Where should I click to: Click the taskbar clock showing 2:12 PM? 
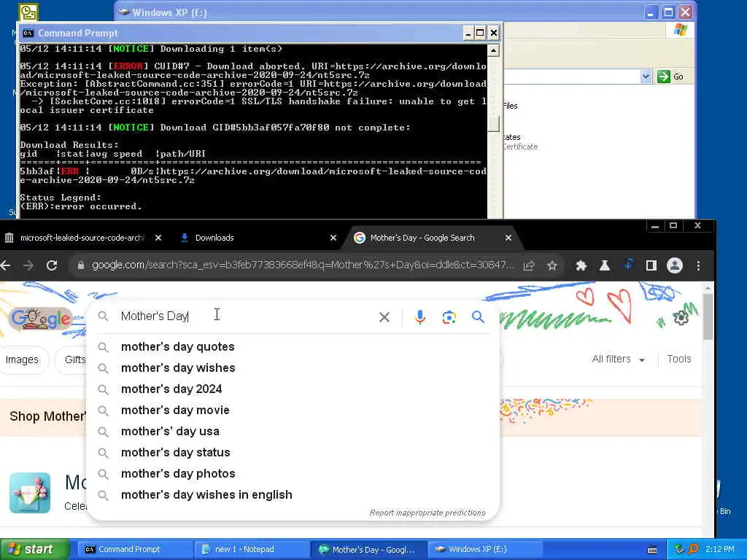pos(720,550)
